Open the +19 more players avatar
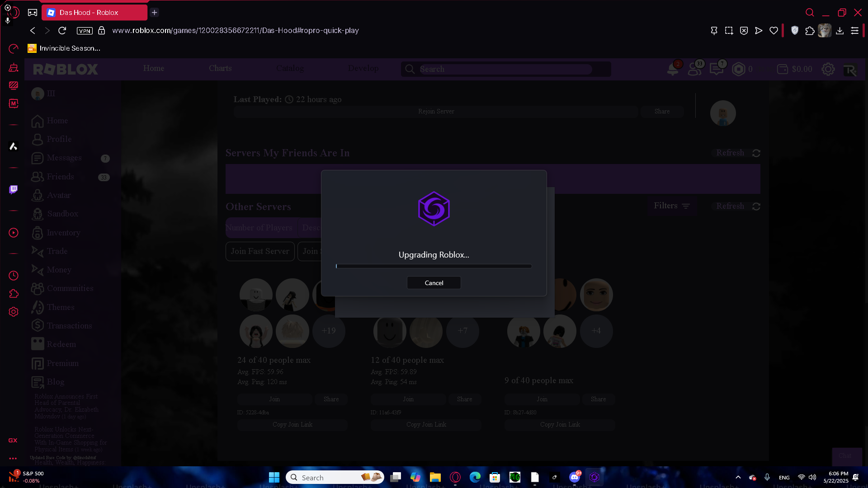The width and height of the screenshot is (868, 488). [x=329, y=331]
